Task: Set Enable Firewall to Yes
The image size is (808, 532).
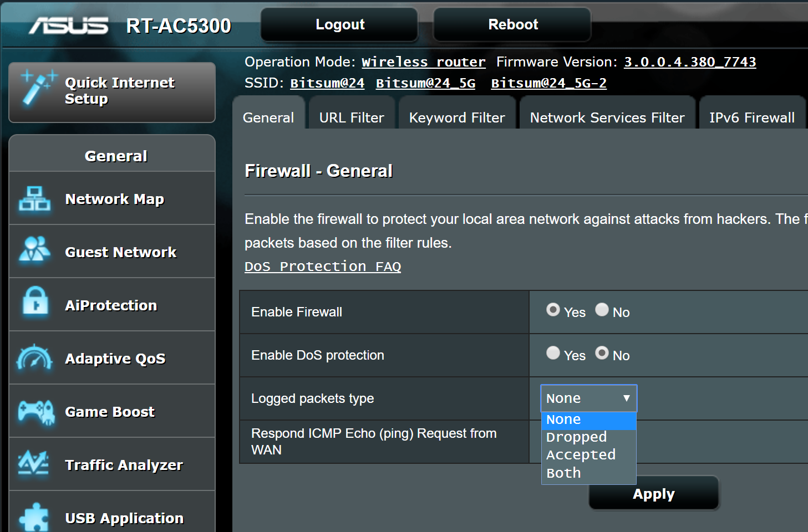Action: (553, 310)
